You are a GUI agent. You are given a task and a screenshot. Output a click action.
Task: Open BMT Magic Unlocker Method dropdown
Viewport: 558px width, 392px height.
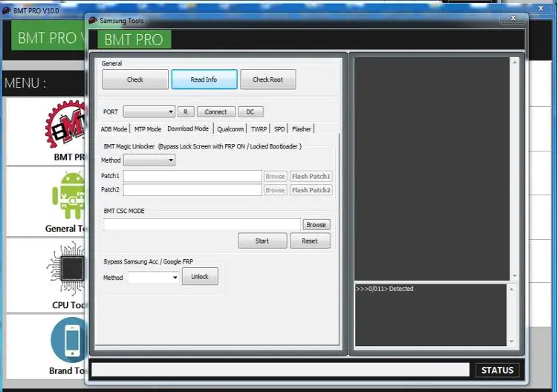click(x=149, y=160)
